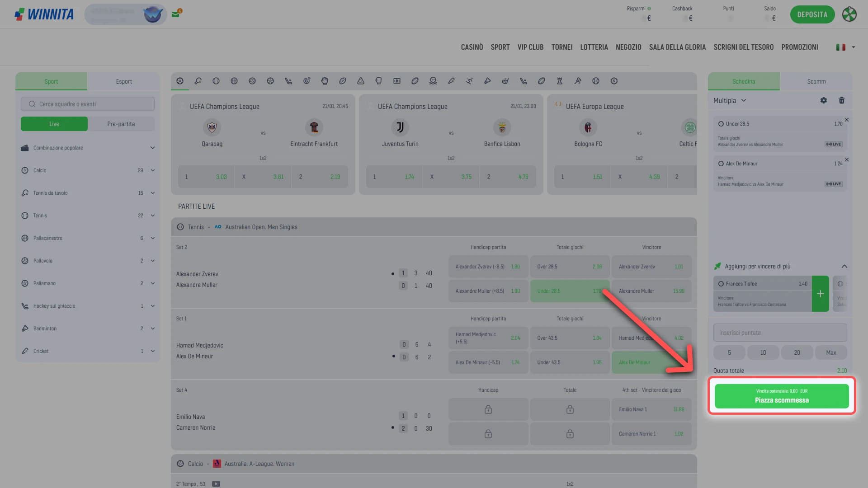The height and width of the screenshot is (488, 868).
Task: Clear betslip with trash icon
Action: 842,100
